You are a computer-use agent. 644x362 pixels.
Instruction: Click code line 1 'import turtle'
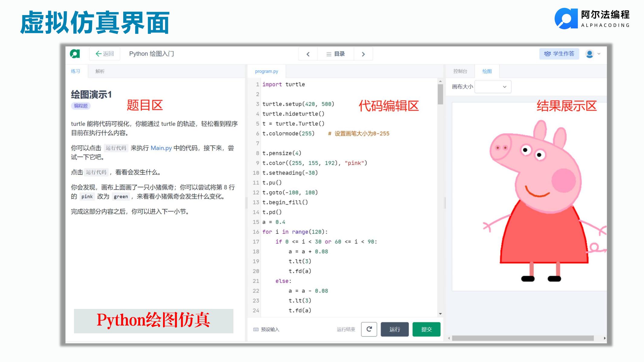click(284, 84)
